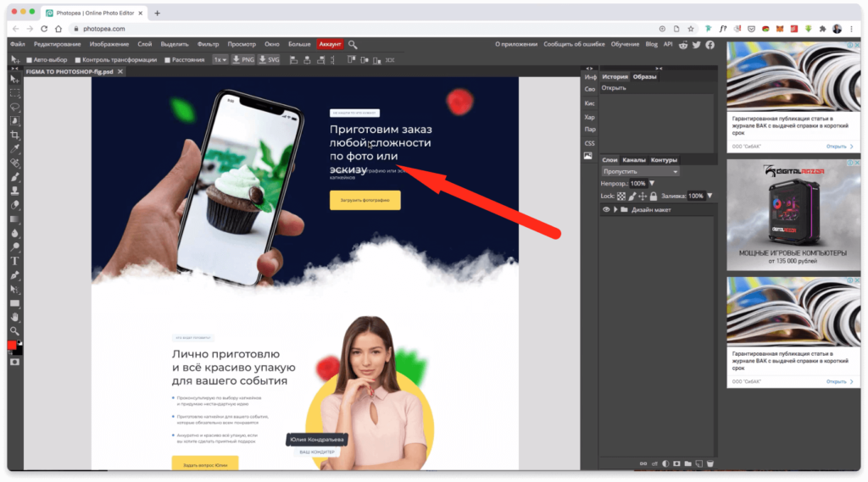Delete layer using the trash icon
Screen dimensions: 868x482
709,463
